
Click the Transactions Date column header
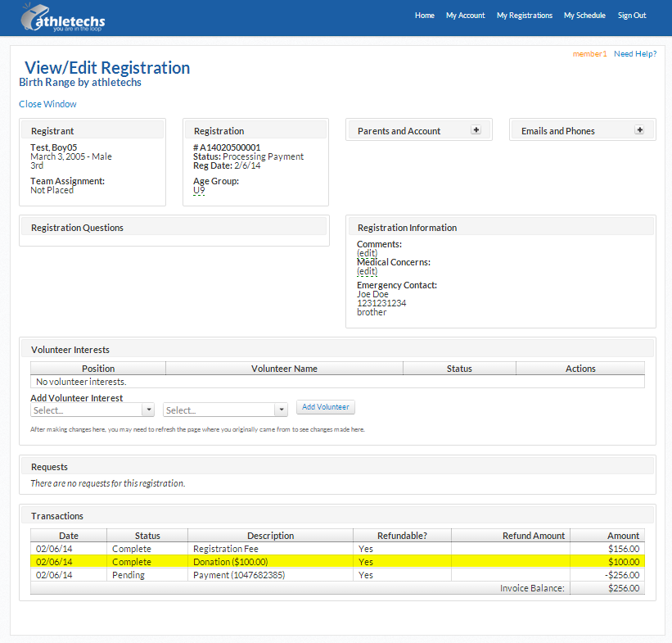(x=69, y=536)
